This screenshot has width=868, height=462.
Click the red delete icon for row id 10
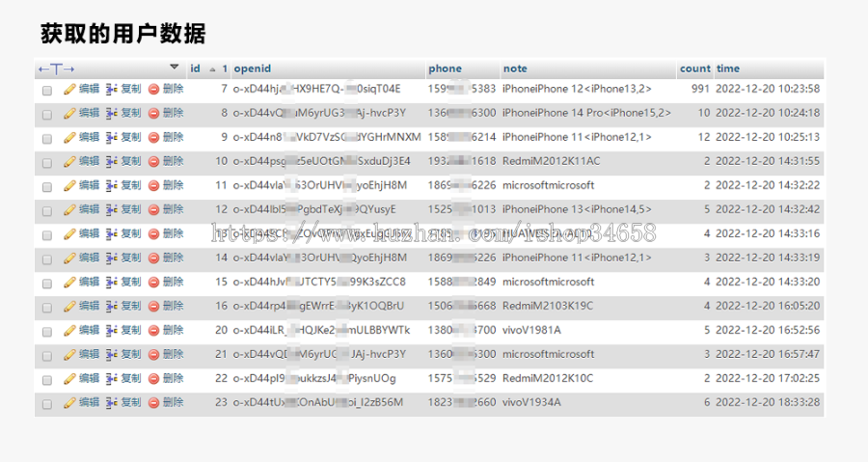pyautogui.click(x=154, y=162)
